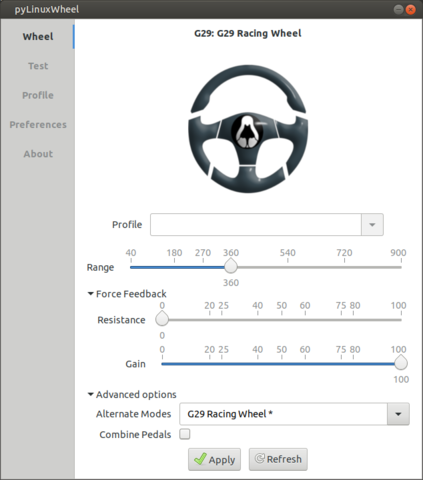This screenshot has height=480, width=423.
Task: Switch to the Test tab
Action: click(x=38, y=66)
